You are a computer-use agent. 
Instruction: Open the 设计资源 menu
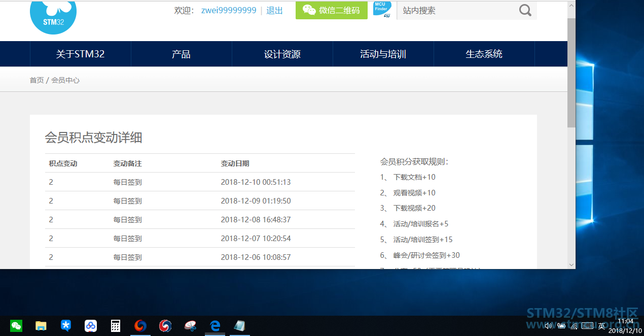(282, 54)
